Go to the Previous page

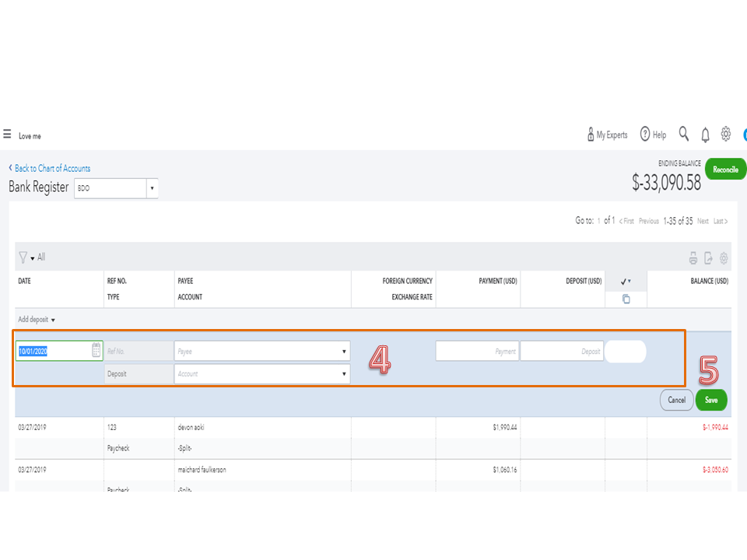648,221
